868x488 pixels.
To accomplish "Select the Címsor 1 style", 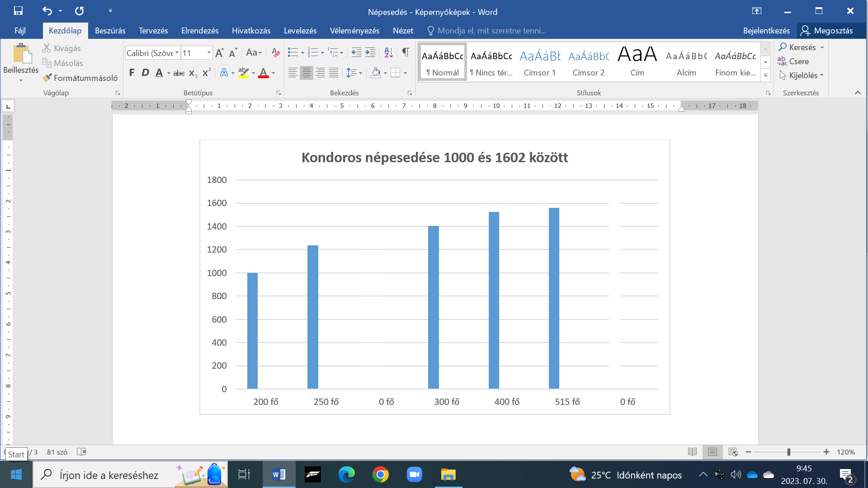I will [x=540, y=62].
